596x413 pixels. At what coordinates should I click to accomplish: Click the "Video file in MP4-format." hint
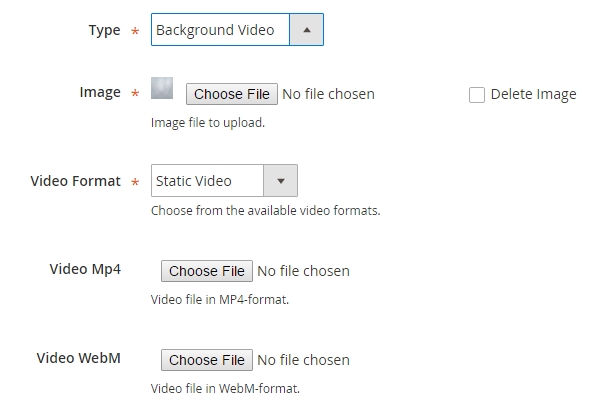220,300
